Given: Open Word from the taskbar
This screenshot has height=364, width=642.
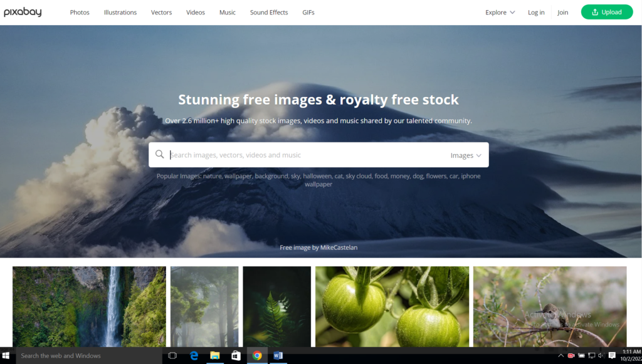Looking at the screenshot, I should 278,355.
